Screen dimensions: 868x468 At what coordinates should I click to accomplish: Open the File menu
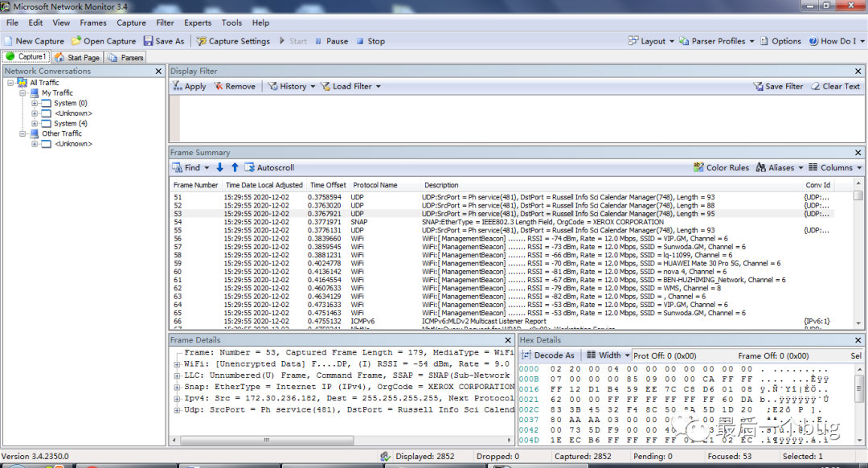coord(12,23)
